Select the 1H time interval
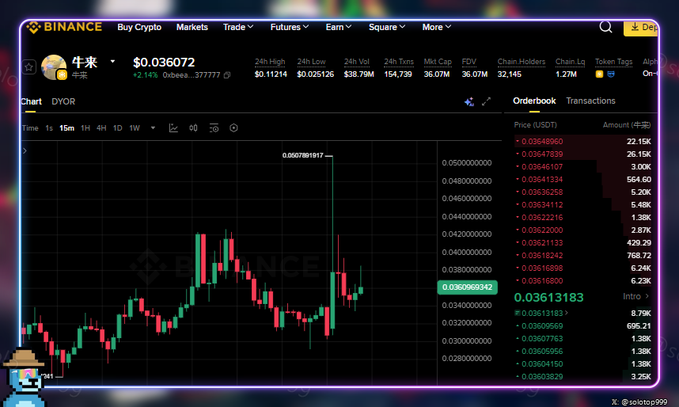 point(85,128)
